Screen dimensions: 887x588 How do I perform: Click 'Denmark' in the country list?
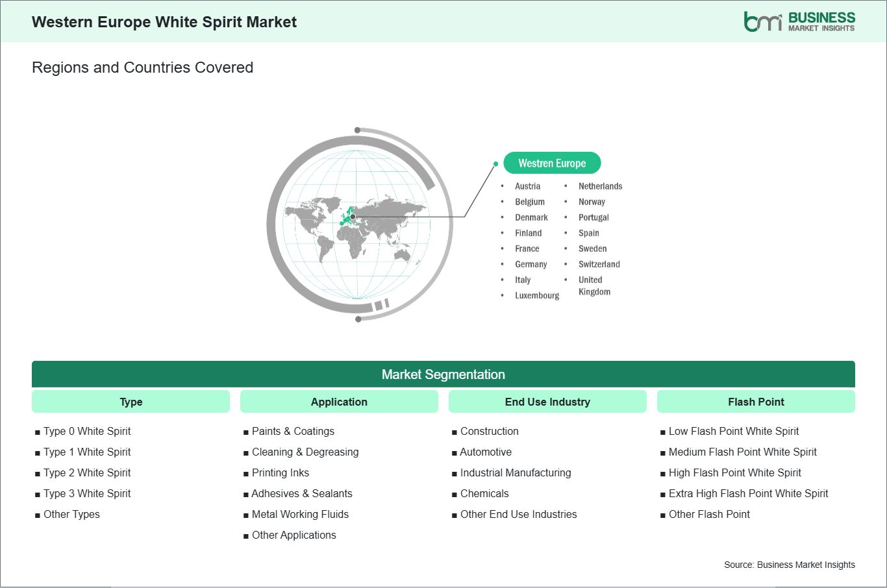coord(531,217)
